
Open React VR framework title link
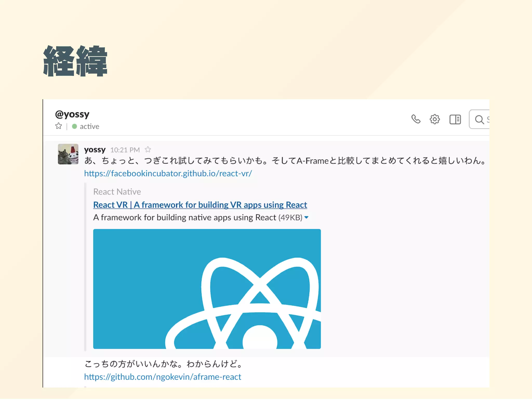click(x=200, y=205)
